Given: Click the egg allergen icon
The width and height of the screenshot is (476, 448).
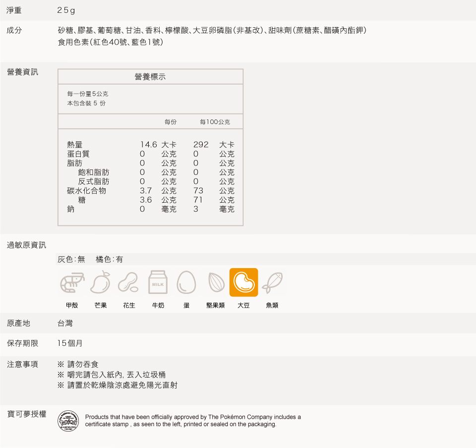Looking at the screenshot, I should coord(186,282).
